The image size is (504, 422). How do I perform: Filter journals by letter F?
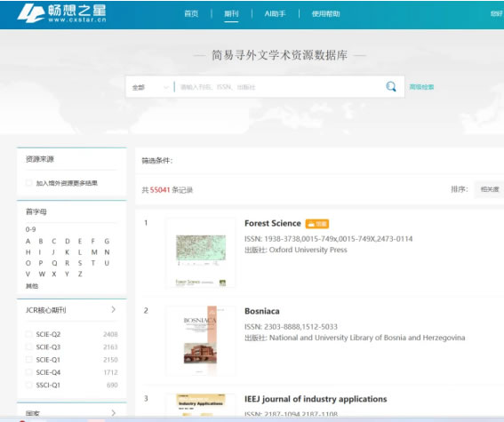[x=93, y=241]
